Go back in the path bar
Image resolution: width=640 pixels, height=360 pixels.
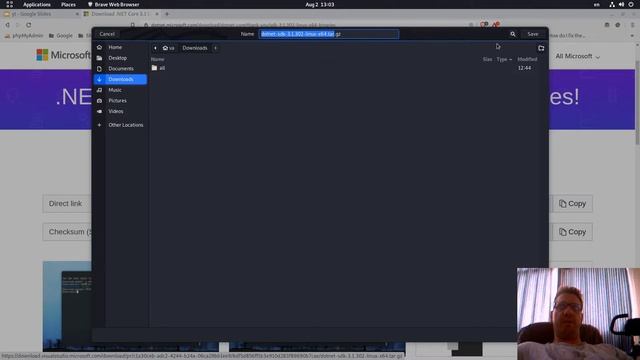(155, 48)
